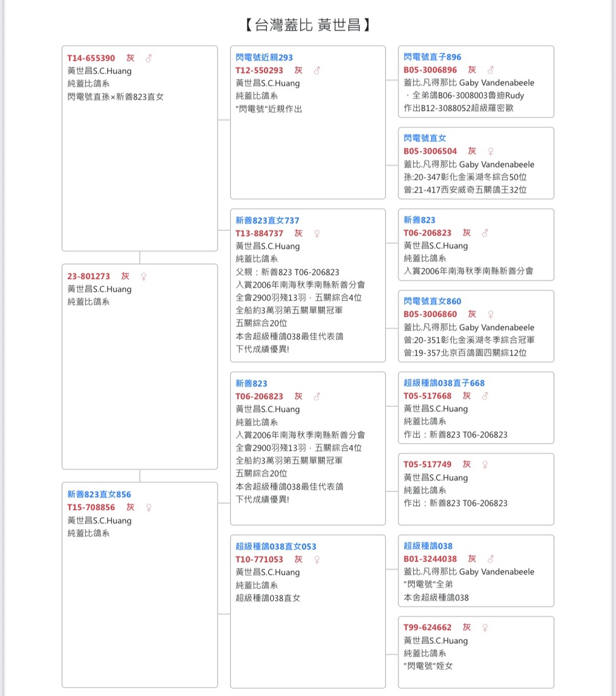This screenshot has height=696, width=616.
Task: Open the 新善823直女737 pigeon title
Action: [x=267, y=221]
